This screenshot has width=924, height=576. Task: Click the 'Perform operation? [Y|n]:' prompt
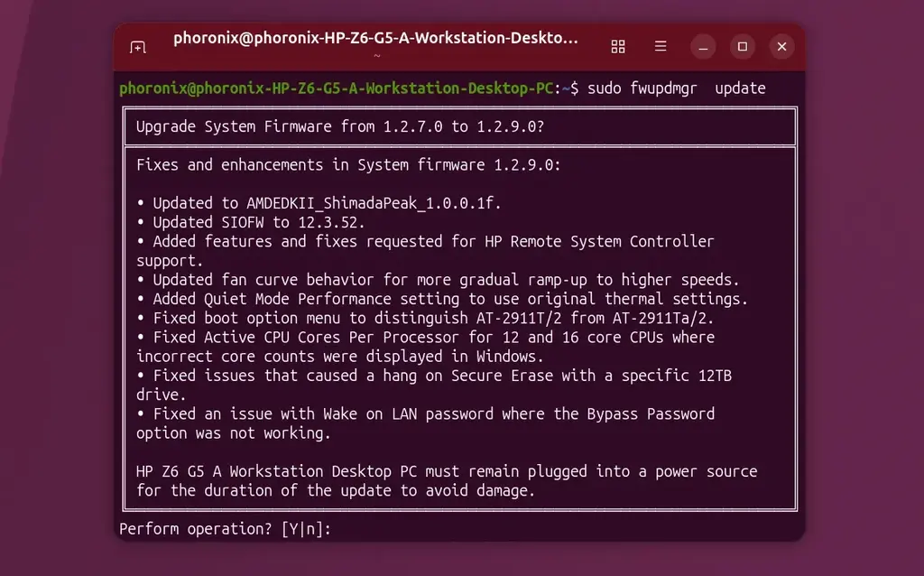(x=225, y=529)
